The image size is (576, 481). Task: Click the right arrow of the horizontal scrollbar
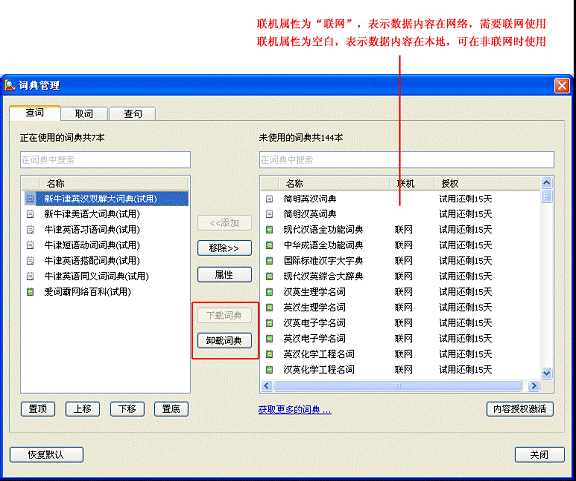[x=533, y=386]
